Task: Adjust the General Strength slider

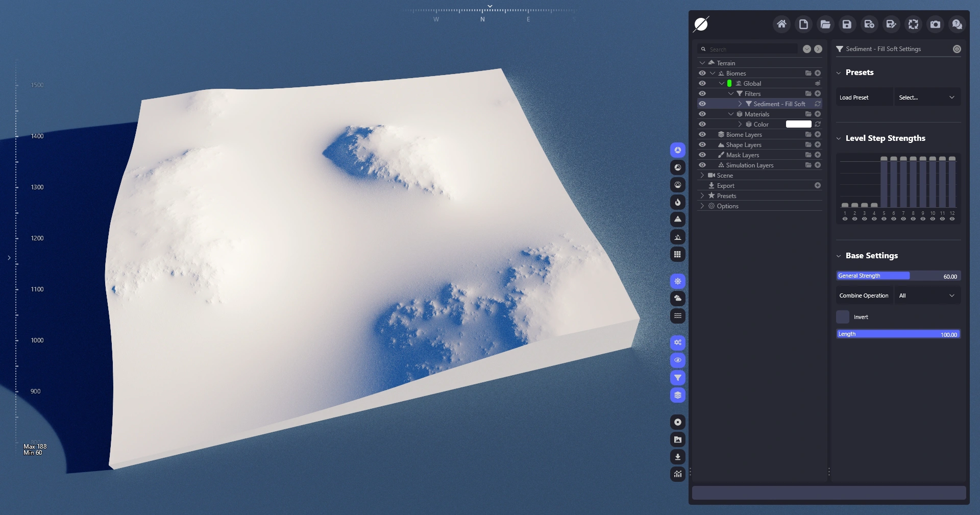Action: pyautogui.click(x=898, y=276)
